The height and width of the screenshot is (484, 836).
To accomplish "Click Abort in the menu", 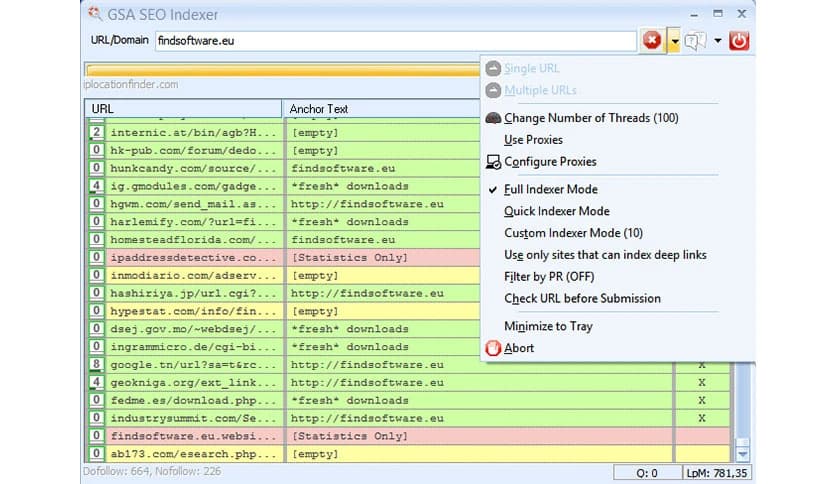I will pos(519,348).
